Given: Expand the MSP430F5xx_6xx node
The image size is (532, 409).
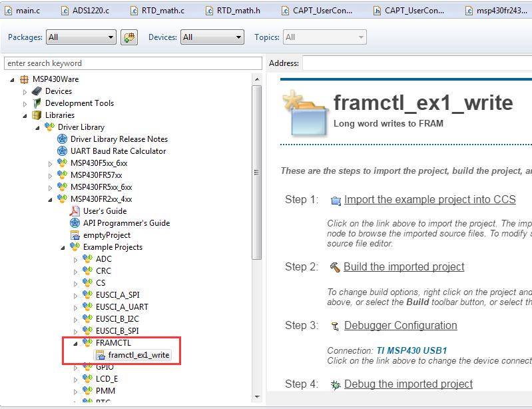Looking at the screenshot, I should 50,164.
